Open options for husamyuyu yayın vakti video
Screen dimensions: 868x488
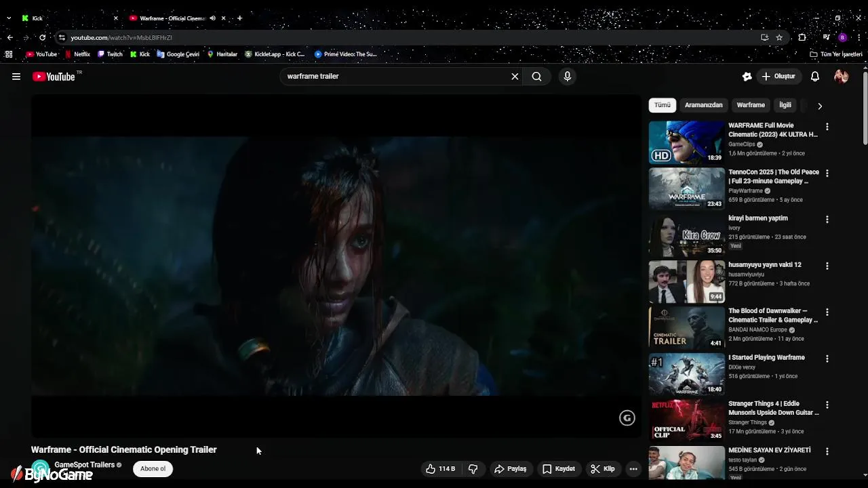pyautogui.click(x=827, y=266)
